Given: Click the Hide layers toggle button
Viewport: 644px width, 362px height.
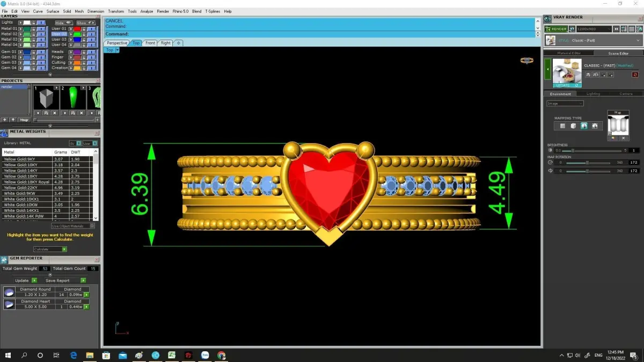Looking at the screenshot, I should (x=64, y=23).
